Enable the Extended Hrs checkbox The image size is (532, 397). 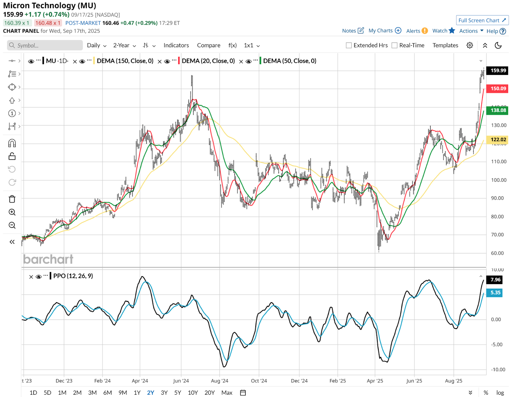[349, 45]
